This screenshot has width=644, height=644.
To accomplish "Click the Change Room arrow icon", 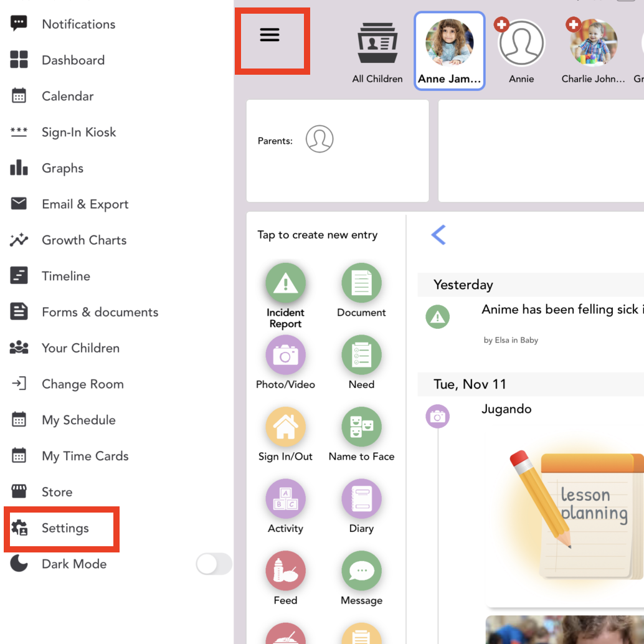I will 19,384.
